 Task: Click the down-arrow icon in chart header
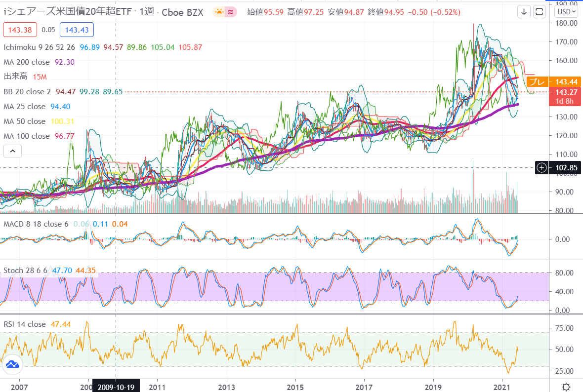[524, 12]
